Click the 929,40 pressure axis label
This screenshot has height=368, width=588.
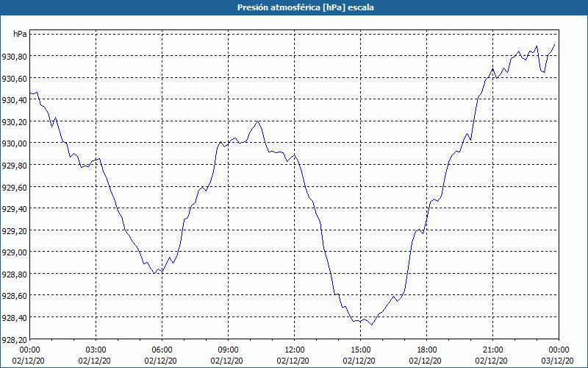[14, 209]
